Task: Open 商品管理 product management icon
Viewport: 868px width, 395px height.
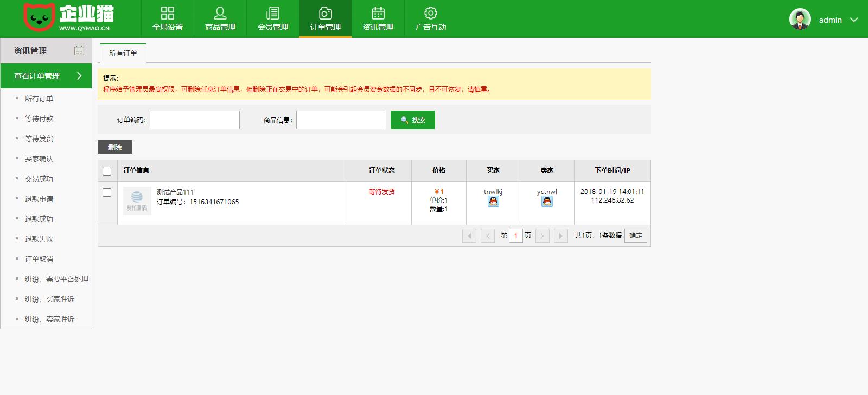Action: tap(220, 14)
